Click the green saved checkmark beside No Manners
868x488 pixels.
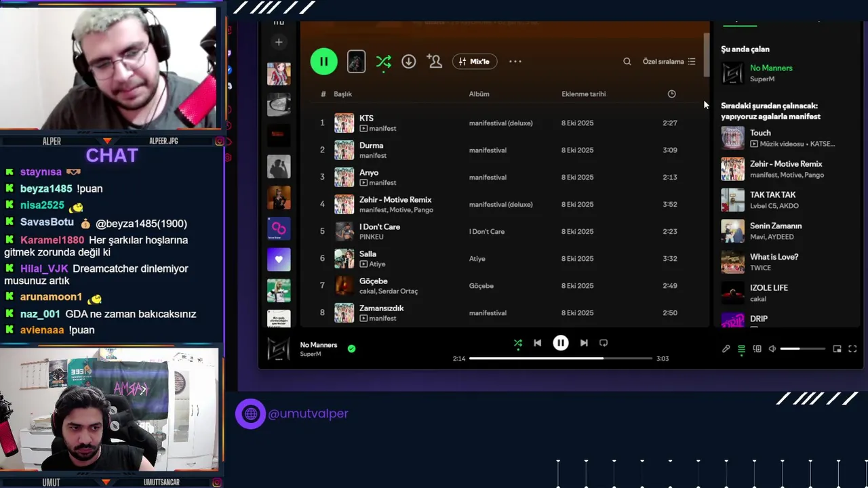(351, 348)
